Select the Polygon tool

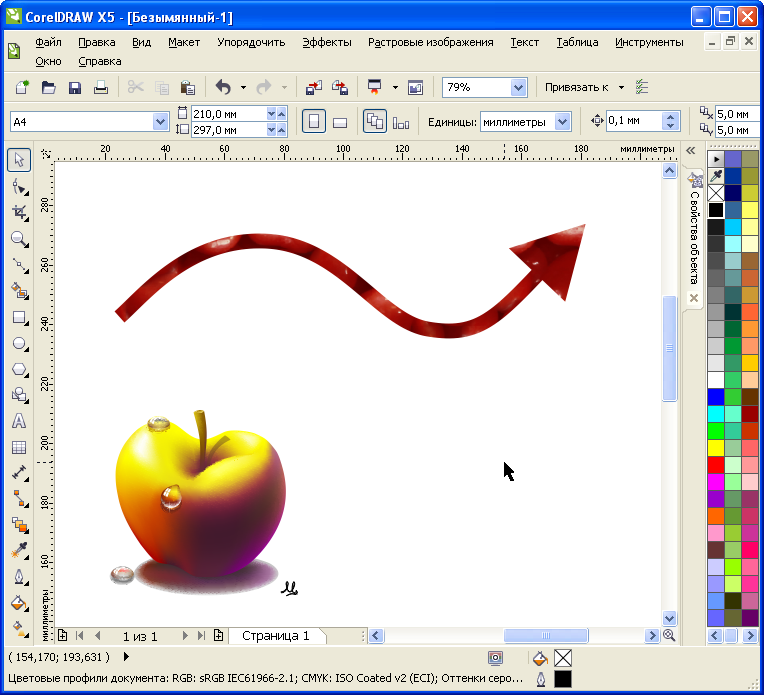click(19, 369)
